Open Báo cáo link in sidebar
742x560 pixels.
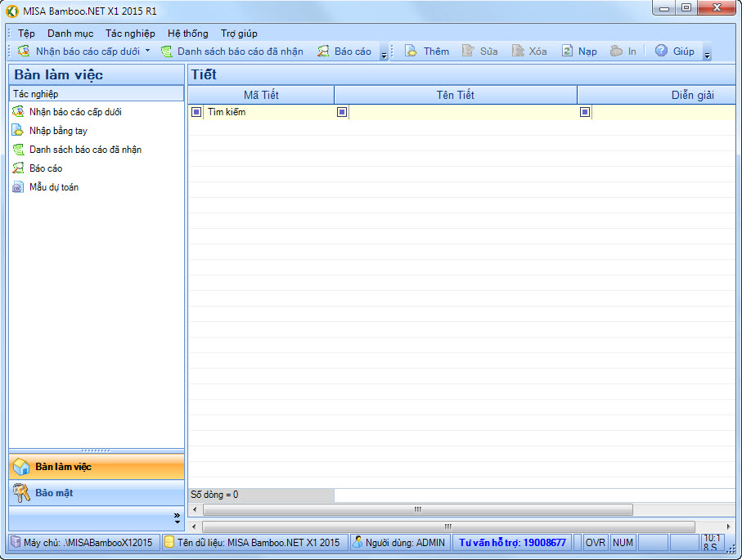coord(46,168)
